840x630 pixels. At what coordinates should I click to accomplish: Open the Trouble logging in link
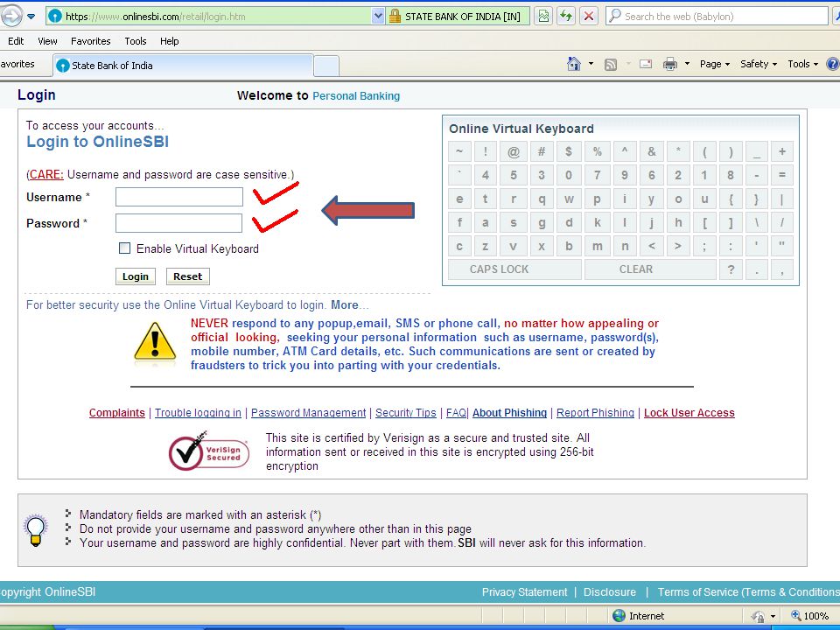pyautogui.click(x=199, y=412)
